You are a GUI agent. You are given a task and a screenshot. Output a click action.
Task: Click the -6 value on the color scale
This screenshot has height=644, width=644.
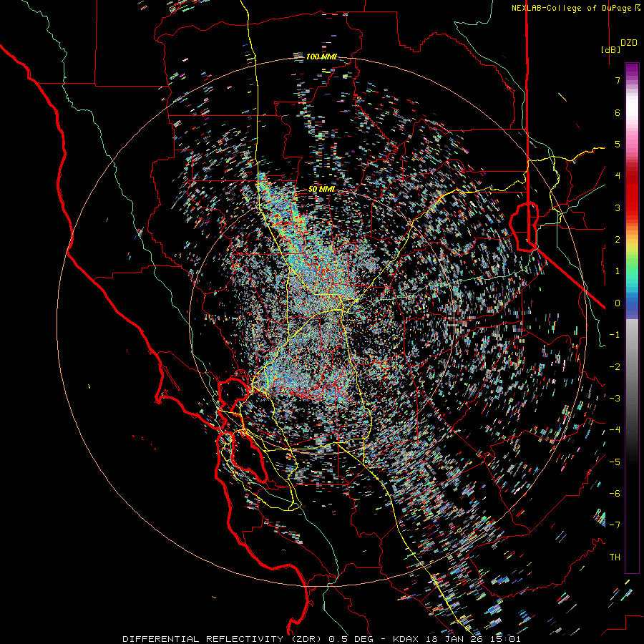point(615,494)
